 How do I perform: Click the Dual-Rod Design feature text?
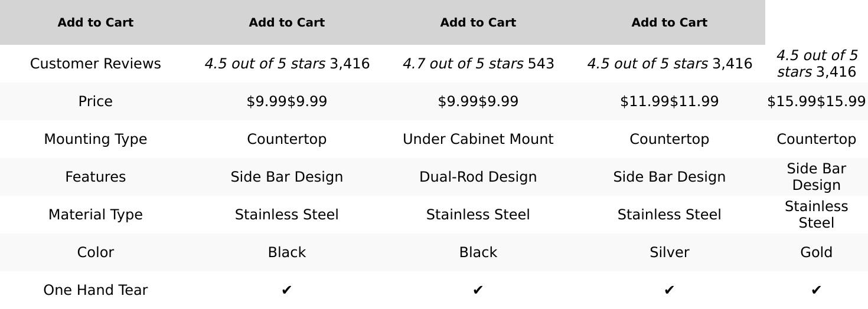(478, 177)
